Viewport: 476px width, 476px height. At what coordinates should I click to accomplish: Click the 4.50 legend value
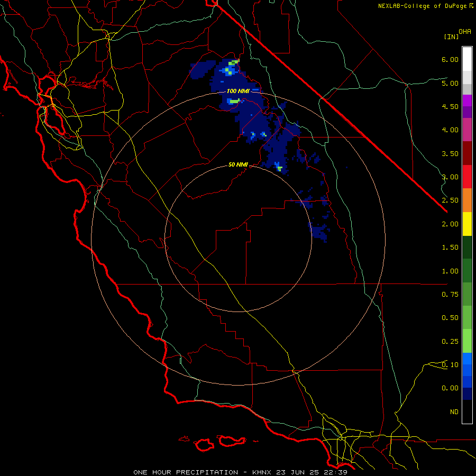(450, 106)
